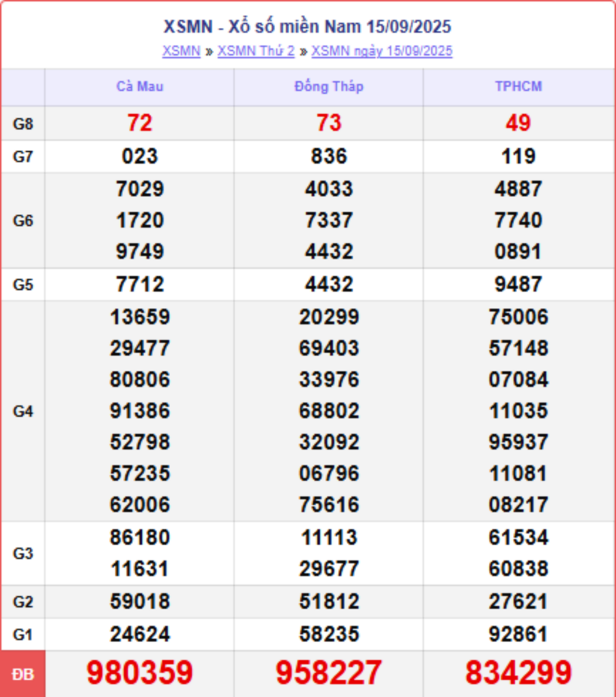Click Đồng Tháp special prize 958227
The height and width of the screenshot is (697, 616).
point(328,673)
